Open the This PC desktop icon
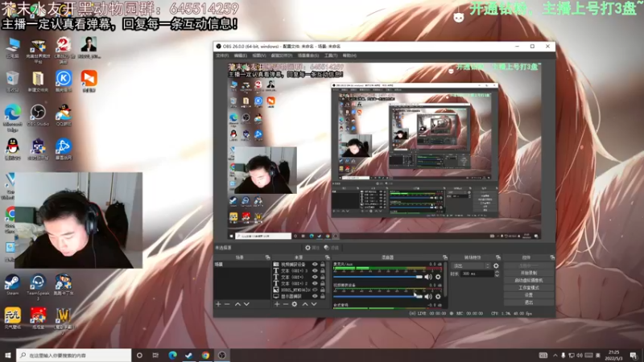The width and height of the screenshot is (644, 362). click(x=12, y=48)
